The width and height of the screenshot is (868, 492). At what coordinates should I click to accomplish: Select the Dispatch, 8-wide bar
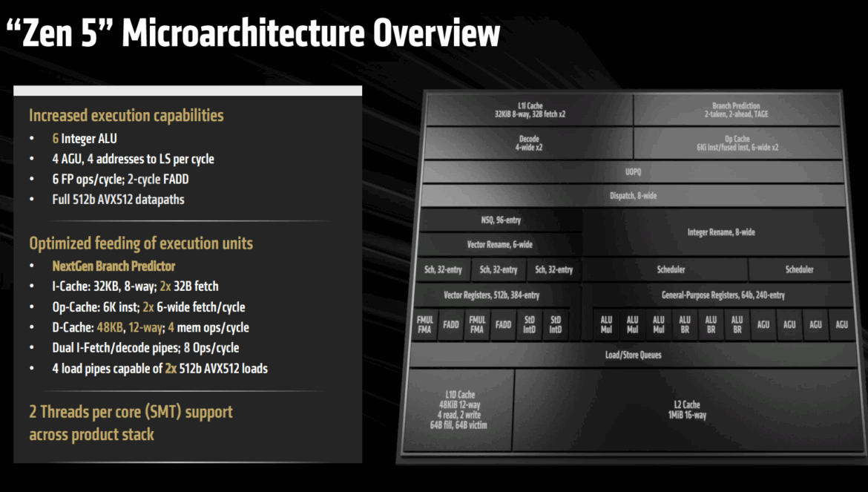tap(632, 196)
